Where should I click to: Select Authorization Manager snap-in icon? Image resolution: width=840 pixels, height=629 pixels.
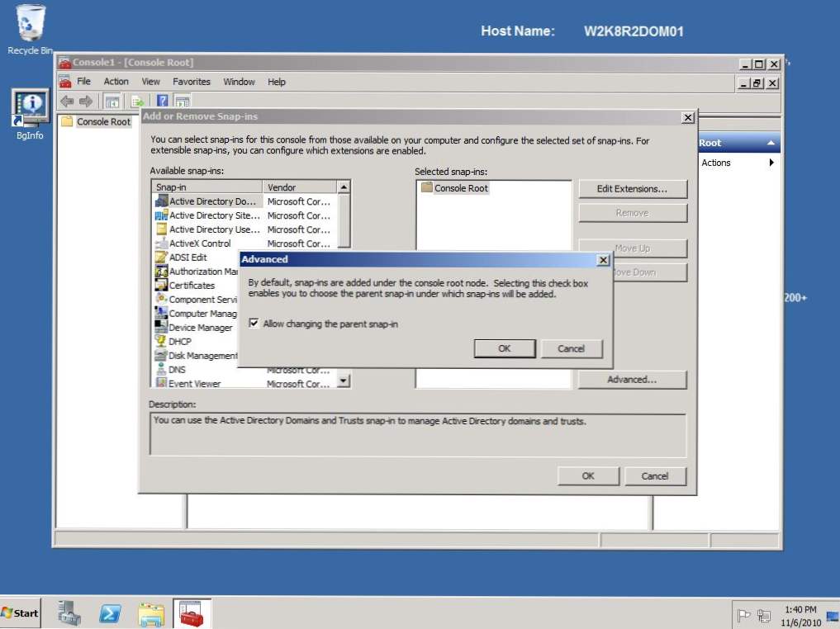[x=161, y=272]
